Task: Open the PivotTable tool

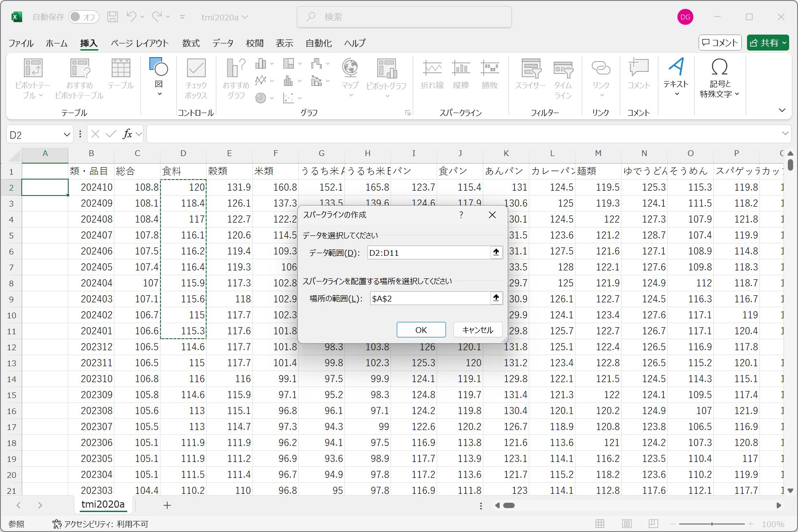Action: [33, 79]
